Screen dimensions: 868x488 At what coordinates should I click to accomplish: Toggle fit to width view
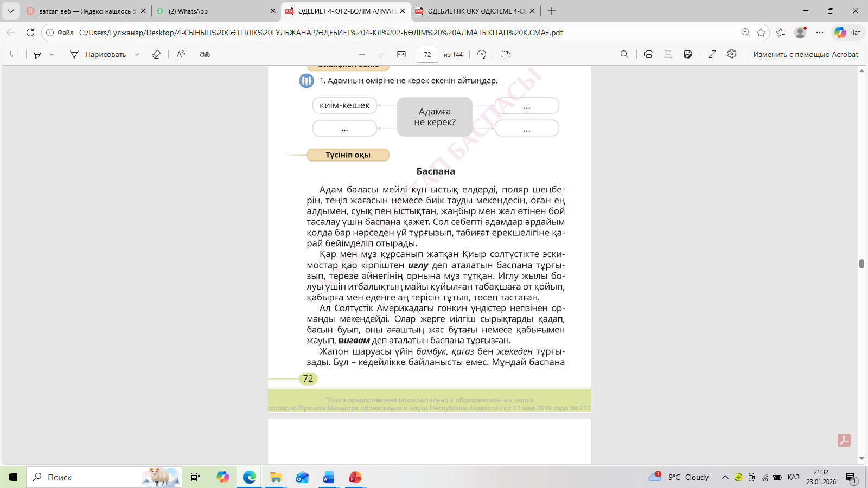[401, 54]
